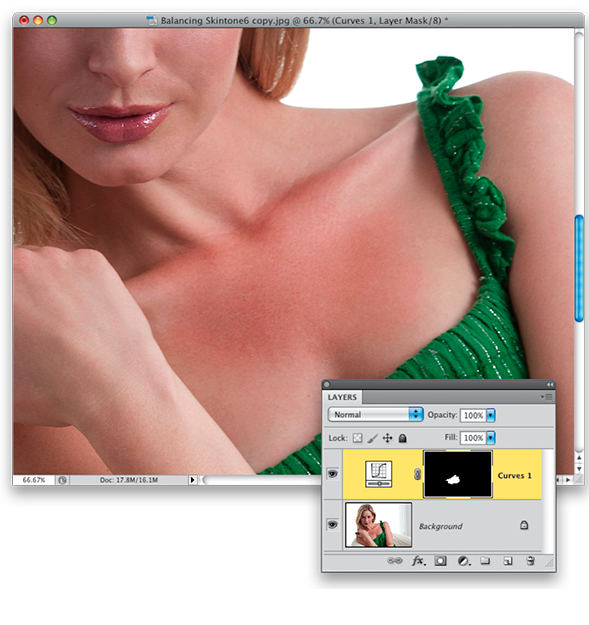The height and width of the screenshot is (625, 589).
Task: Click the status bar preview icon beside zoom
Action: click(62, 480)
